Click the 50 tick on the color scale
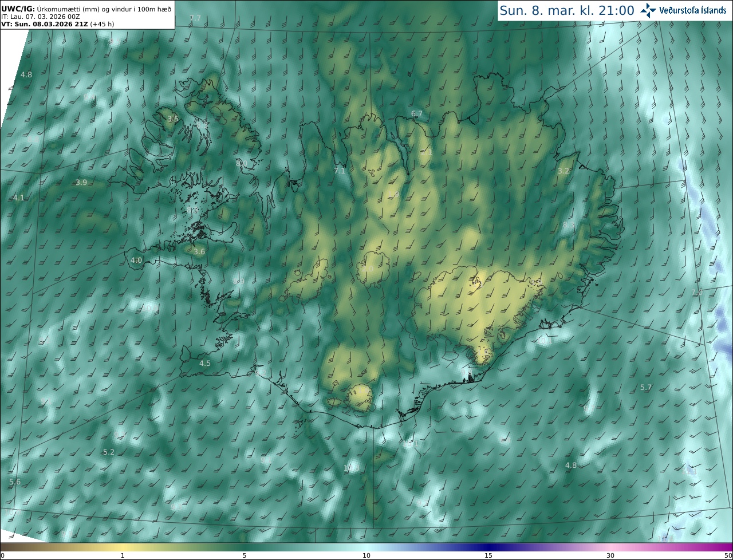Screen dimensions: 733x560 pos(728,555)
